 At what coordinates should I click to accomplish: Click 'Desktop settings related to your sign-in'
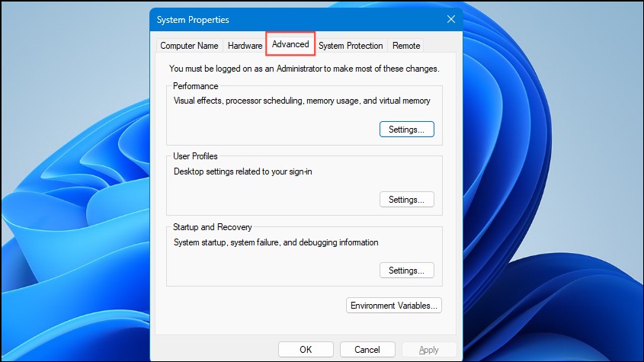pos(242,171)
